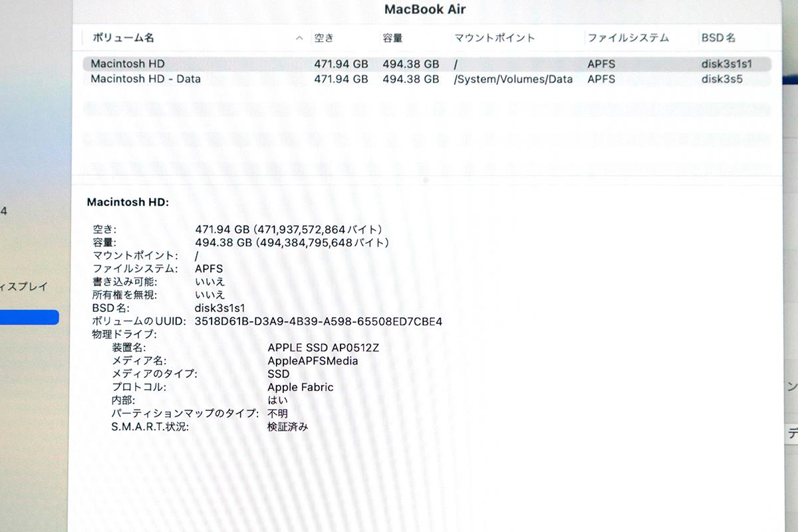Select the Macintosh HD volume row
Image resolution: width=798 pixels, height=532 pixels.
427,65
